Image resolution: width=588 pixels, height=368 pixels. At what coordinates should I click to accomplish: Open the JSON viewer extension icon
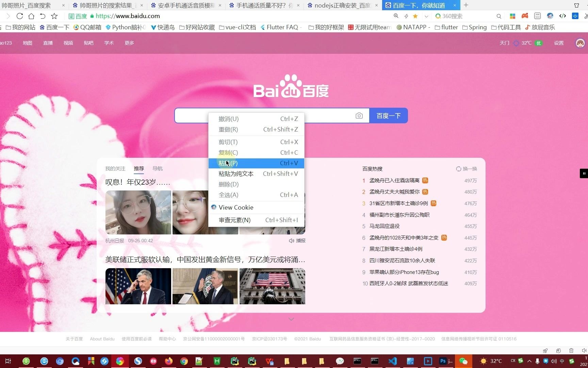(x=538, y=16)
